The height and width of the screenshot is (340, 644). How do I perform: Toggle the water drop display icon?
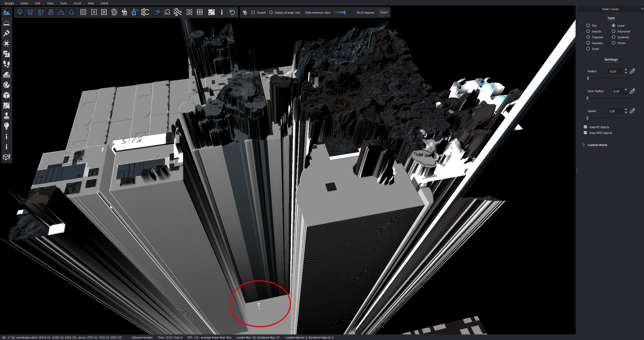click(x=71, y=12)
